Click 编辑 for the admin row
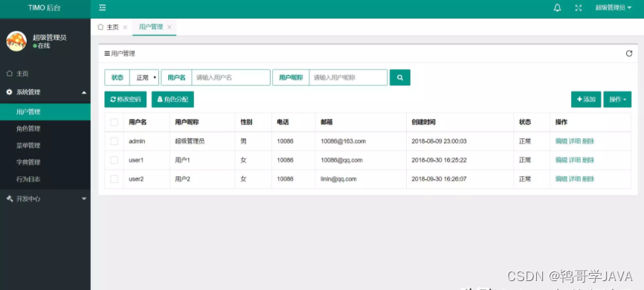This screenshot has width=644, height=290. [561, 141]
